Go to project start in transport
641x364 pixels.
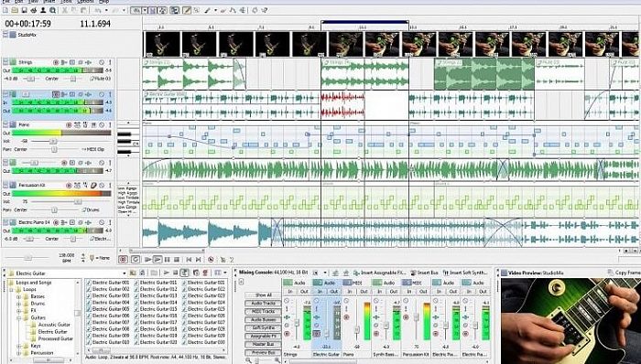pos(189,260)
